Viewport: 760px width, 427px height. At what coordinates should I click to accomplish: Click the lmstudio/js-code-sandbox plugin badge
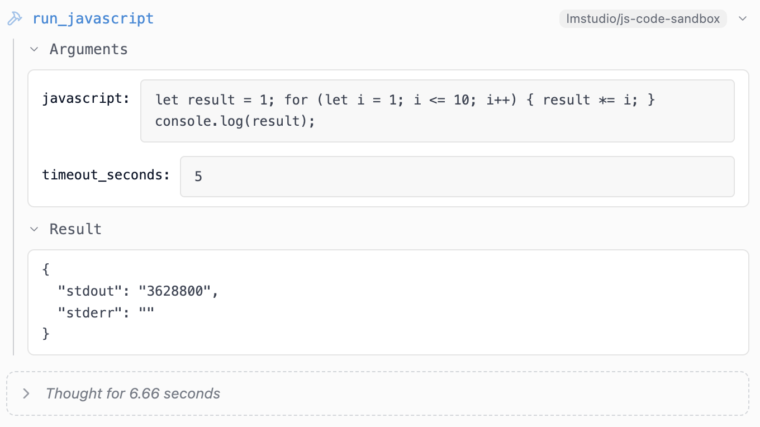643,18
